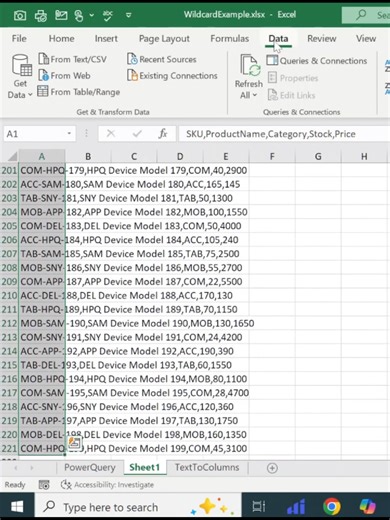
Task: Select row 210 header
Action: click(x=9, y=295)
